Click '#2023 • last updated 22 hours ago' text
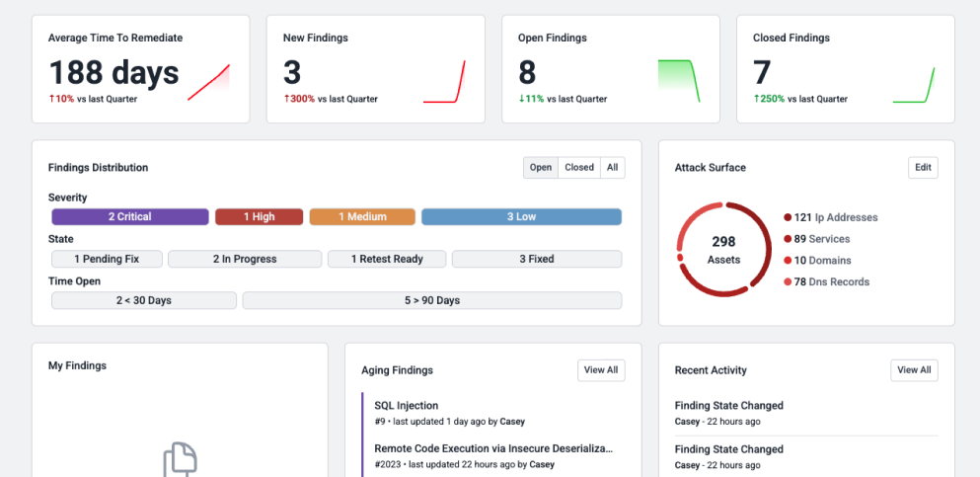 click(446, 464)
